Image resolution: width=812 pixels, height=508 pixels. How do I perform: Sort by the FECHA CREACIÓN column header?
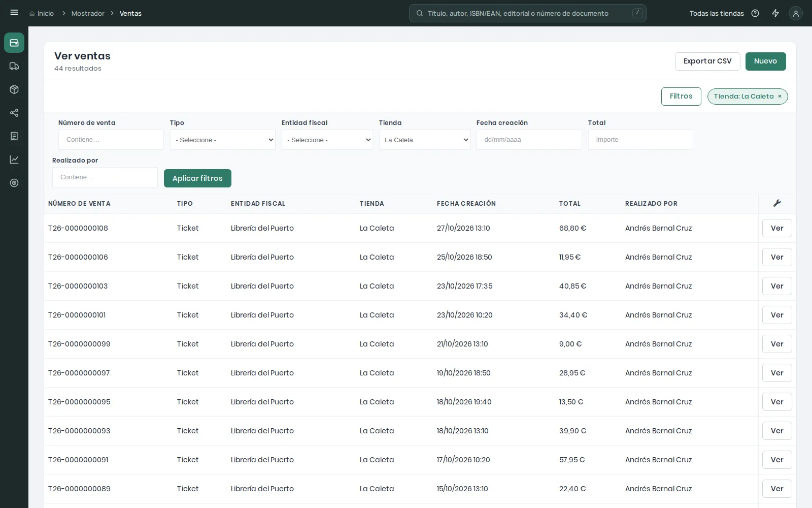[466, 204]
